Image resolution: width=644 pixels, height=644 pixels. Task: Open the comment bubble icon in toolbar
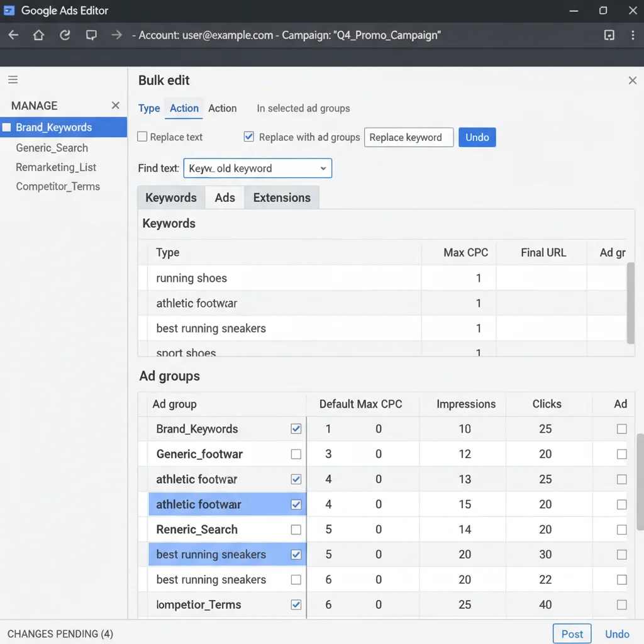click(x=91, y=35)
